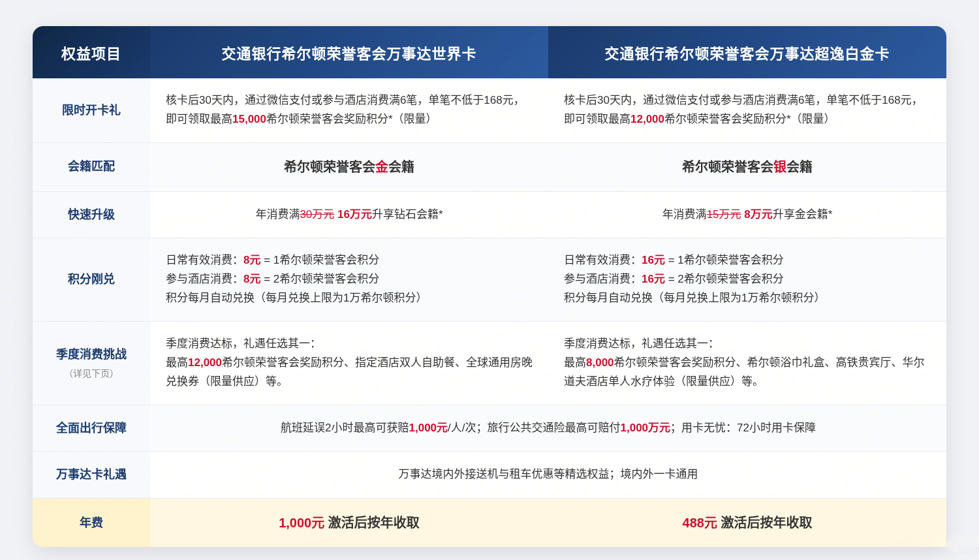The height and width of the screenshot is (560, 979).
Task: Click the 年费 row label
Action: click(x=91, y=523)
